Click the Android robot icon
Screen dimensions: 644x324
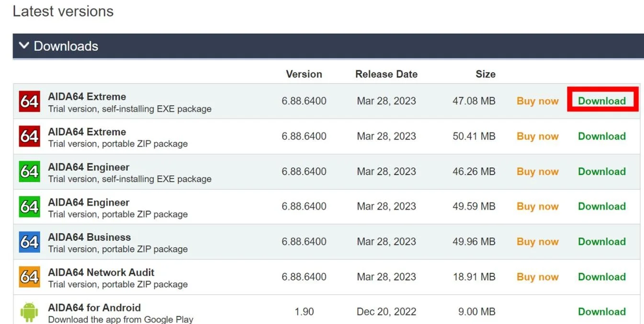29,312
